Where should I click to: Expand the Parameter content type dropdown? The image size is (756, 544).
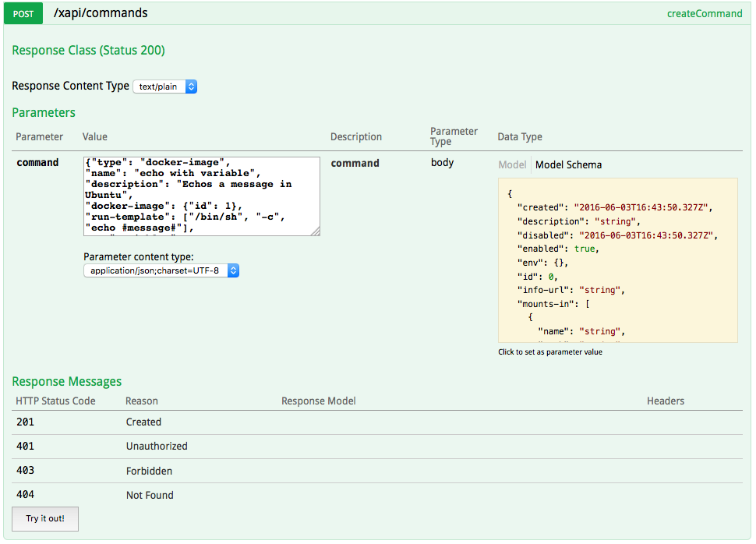(161, 270)
